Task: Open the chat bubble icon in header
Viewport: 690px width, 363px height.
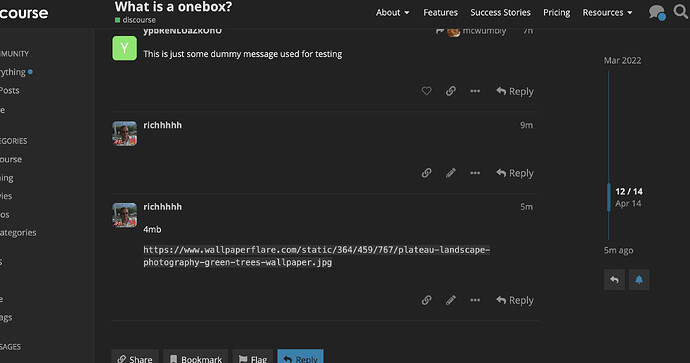Action: click(x=657, y=12)
